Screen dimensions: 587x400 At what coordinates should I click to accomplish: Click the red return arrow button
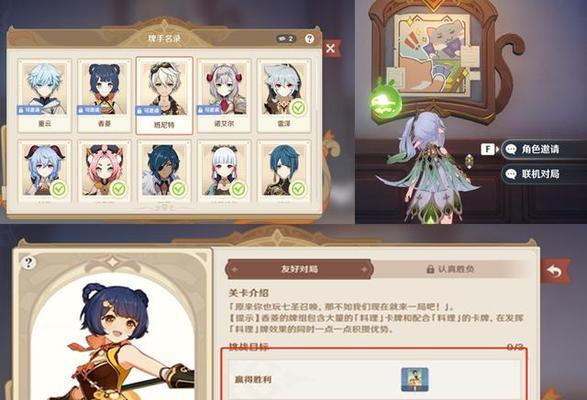(555, 270)
